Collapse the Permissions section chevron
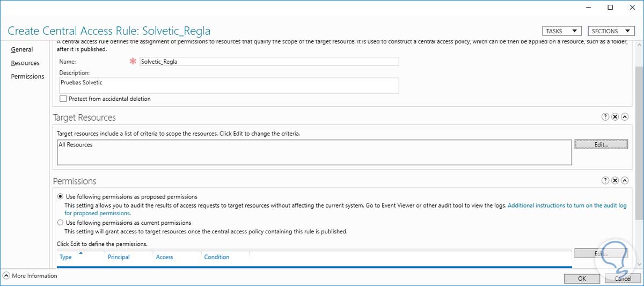 [625, 181]
